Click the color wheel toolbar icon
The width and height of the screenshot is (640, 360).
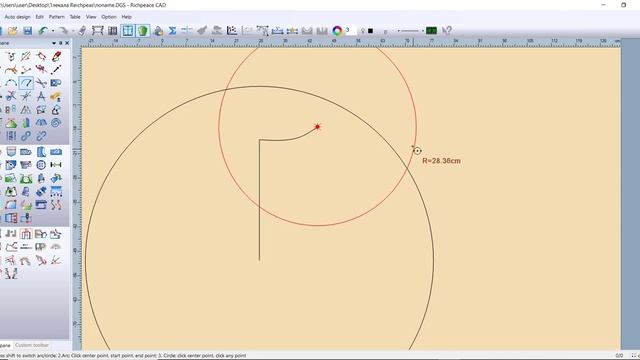pyautogui.click(x=337, y=31)
